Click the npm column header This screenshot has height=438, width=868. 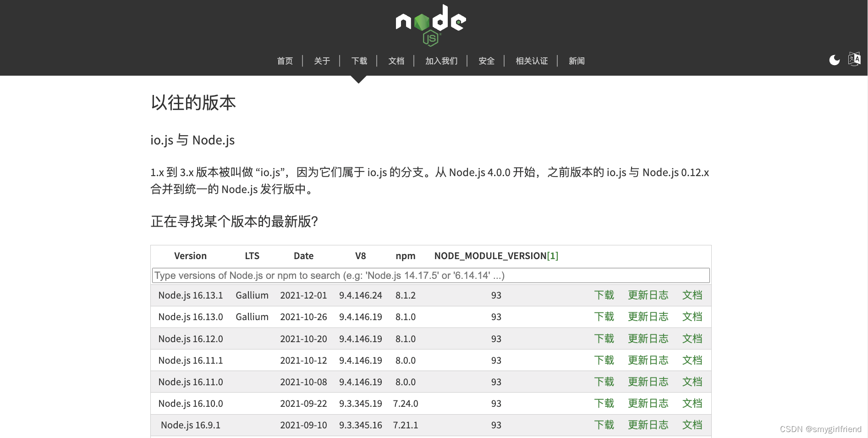tap(406, 256)
